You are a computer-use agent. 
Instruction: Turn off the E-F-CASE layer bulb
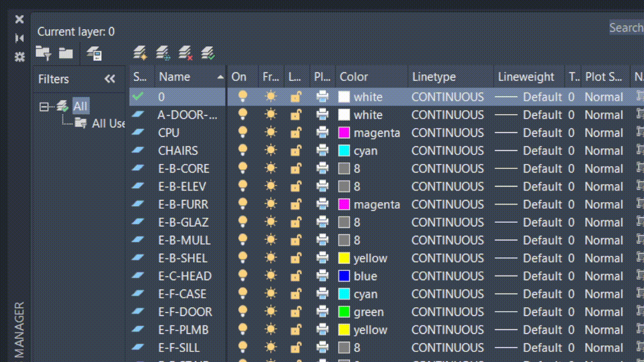click(243, 294)
